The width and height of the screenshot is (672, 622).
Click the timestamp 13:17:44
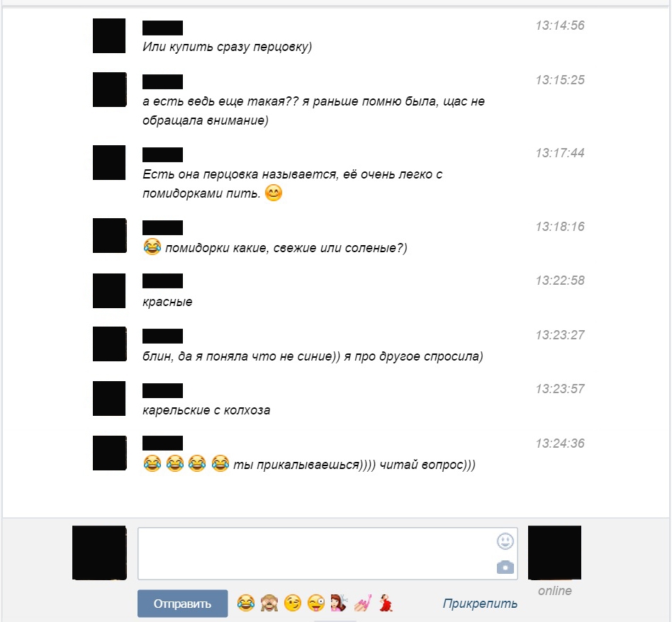tap(560, 153)
